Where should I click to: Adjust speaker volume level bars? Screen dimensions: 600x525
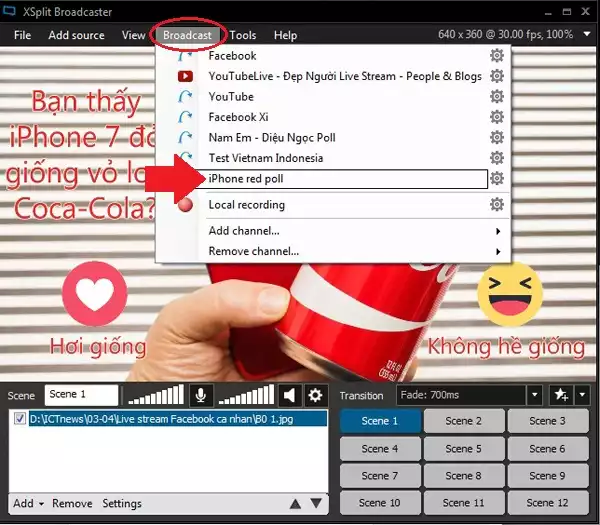tap(246, 395)
